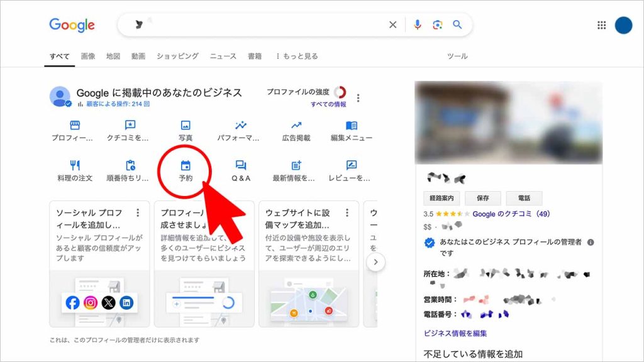Viewport: 644px width, 362px height.
Task: Open ソーシャル プロフィール card three-dot menu
Action: pyautogui.click(x=138, y=212)
